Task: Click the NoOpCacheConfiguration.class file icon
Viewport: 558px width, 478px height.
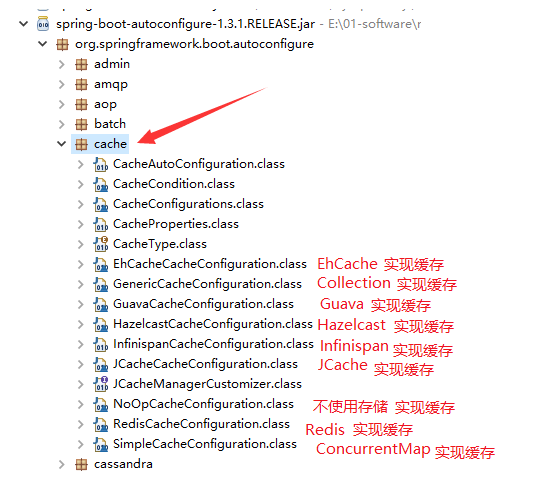Action: coord(101,404)
